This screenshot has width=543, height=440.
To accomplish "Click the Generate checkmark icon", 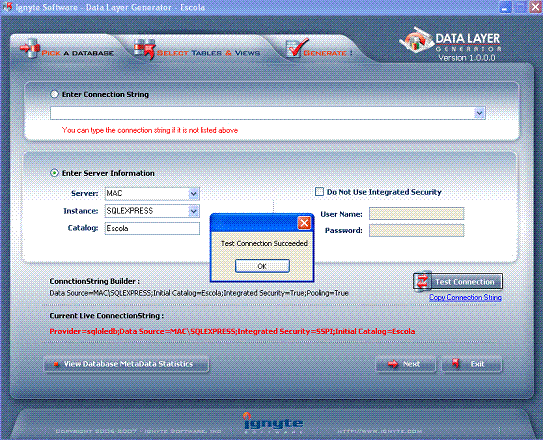I will tap(296, 47).
